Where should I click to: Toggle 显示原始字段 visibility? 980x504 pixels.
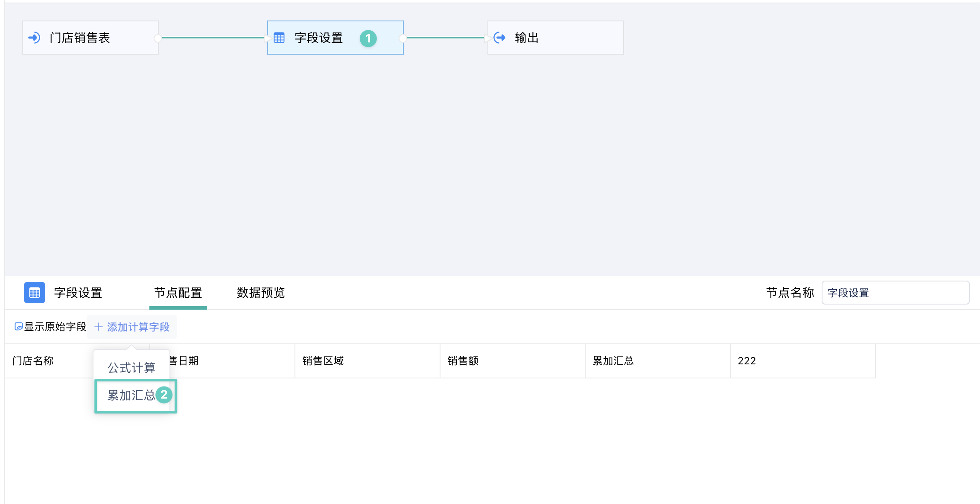(55, 327)
